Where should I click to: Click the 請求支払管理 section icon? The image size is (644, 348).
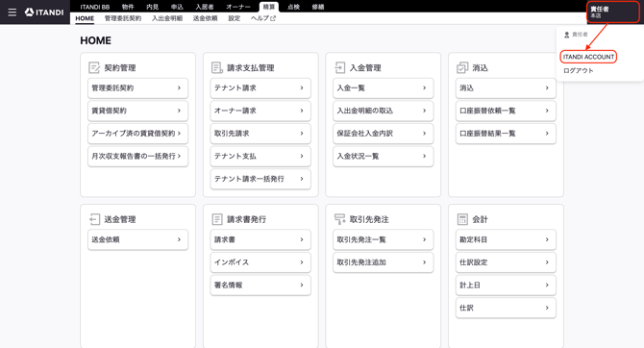(217, 68)
